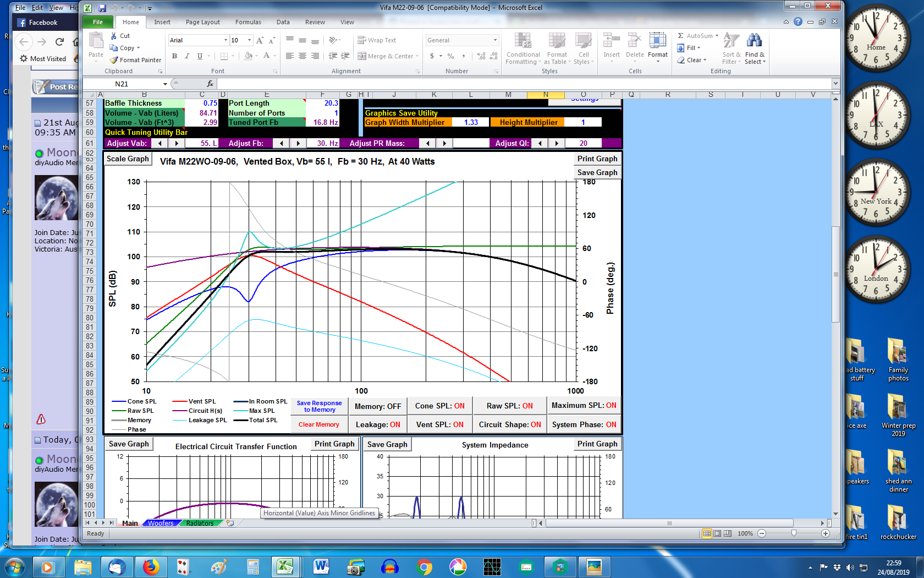Image resolution: width=924 pixels, height=578 pixels.
Task: Click the vertical scrollbar thumb
Action: point(835,274)
